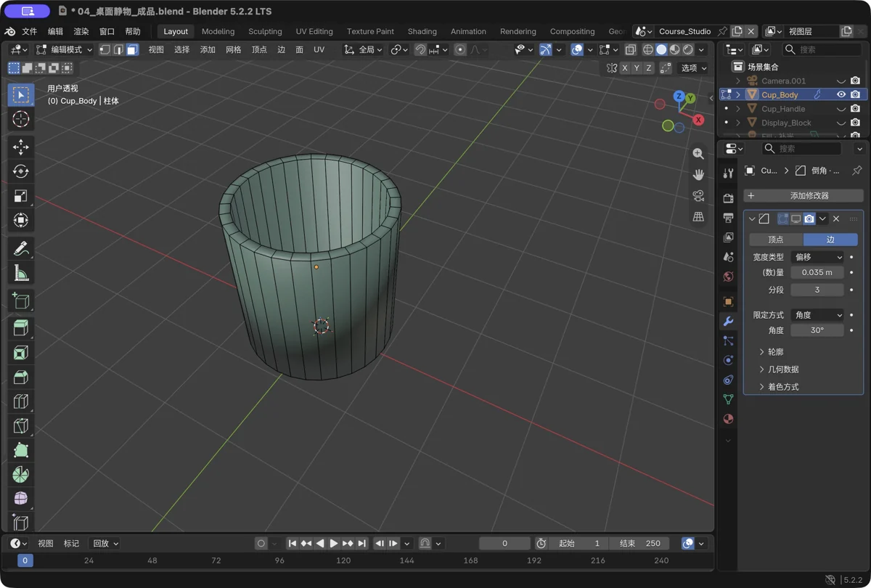Select the Extrude Region tool
This screenshot has height=588, width=871.
tap(20, 328)
